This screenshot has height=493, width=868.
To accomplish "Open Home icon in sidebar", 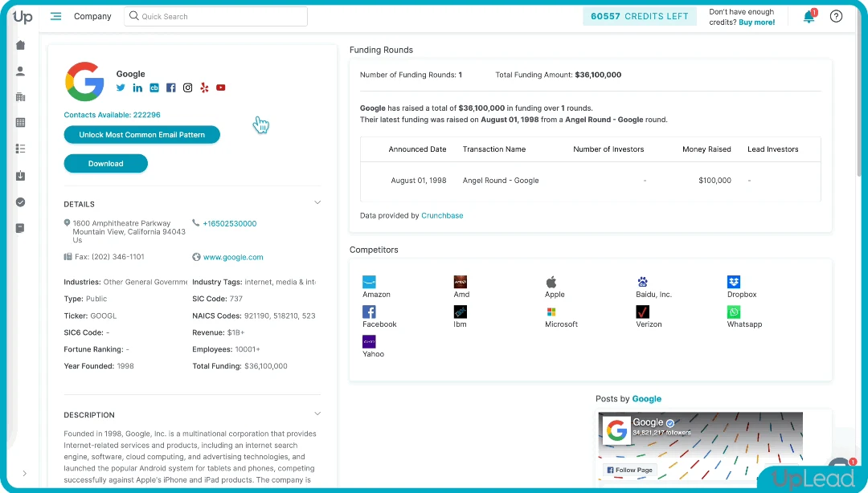I will tap(20, 45).
